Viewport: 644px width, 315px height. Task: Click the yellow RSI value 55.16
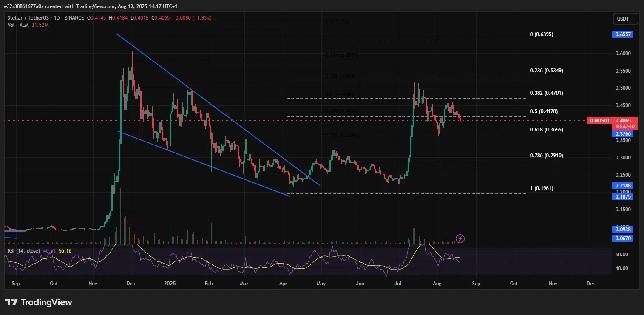pyautogui.click(x=65, y=251)
